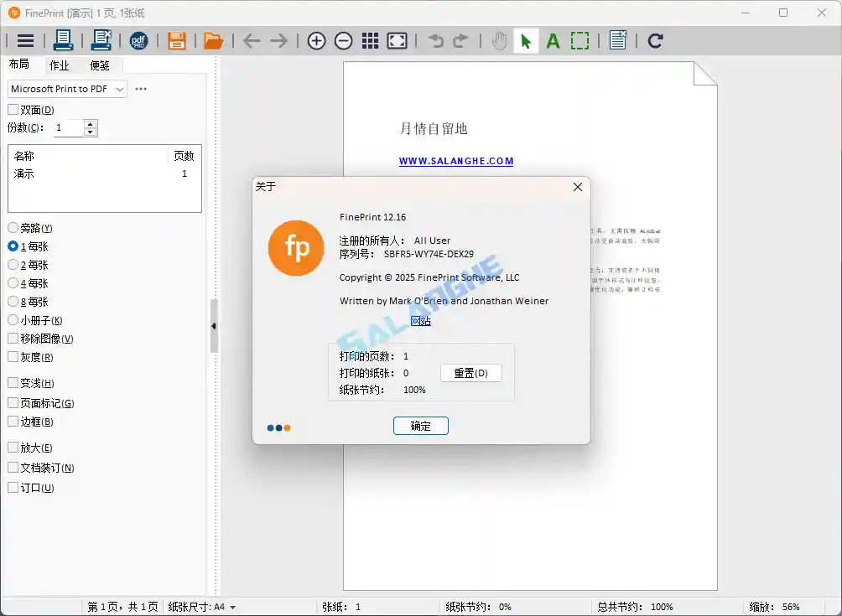Activate the hand pan tool

498,40
